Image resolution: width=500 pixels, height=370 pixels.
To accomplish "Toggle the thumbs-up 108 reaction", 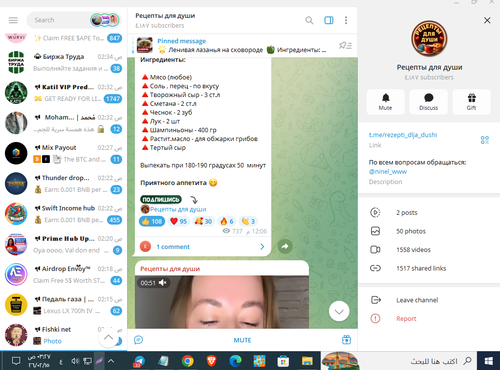I will pyautogui.click(x=152, y=221).
